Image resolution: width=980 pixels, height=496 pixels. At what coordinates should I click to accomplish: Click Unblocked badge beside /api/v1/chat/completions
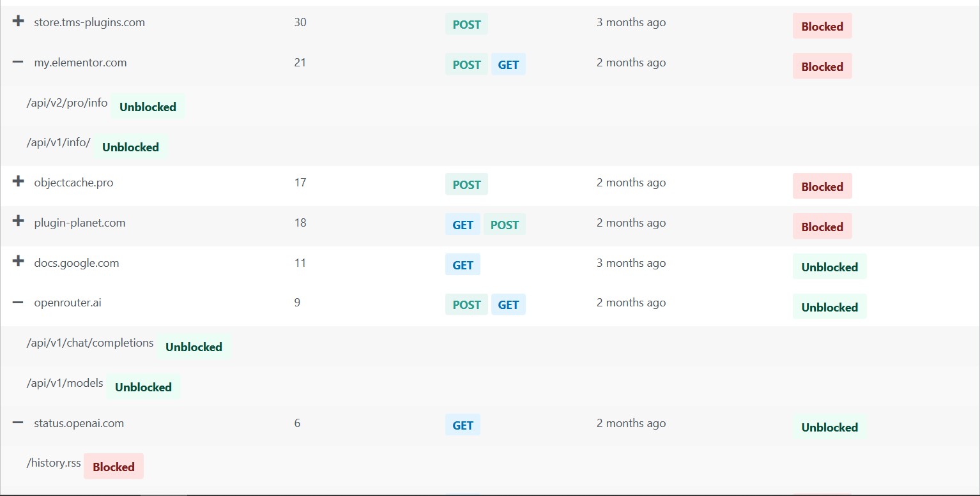pos(194,347)
